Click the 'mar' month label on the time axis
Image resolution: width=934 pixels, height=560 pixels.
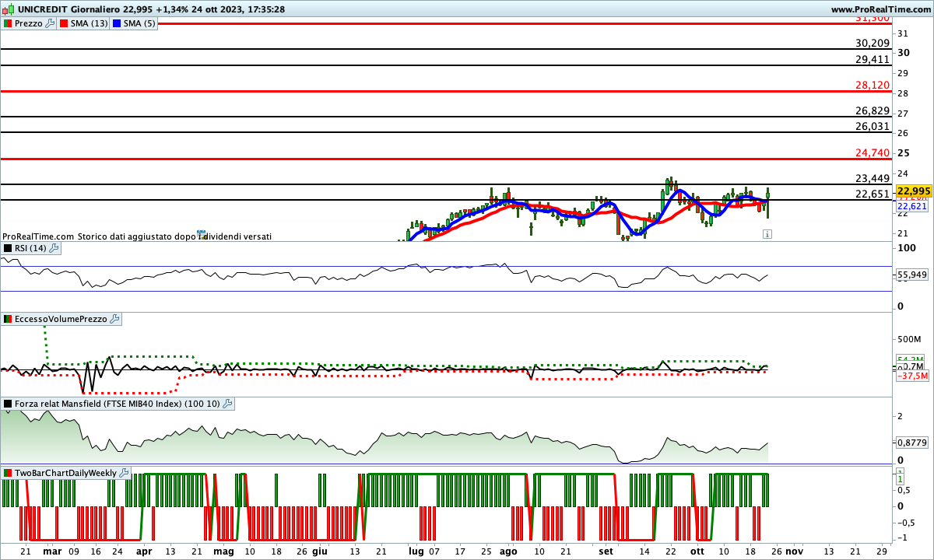(x=51, y=550)
